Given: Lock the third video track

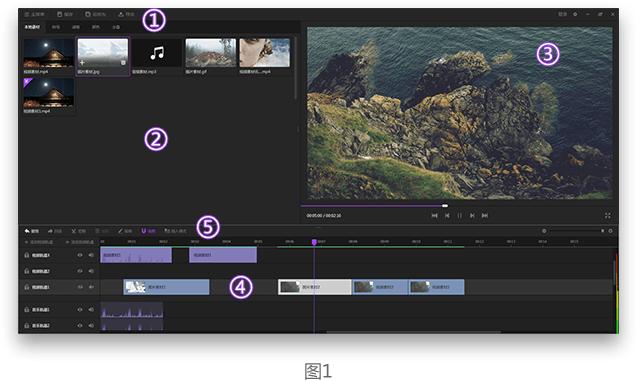Looking at the screenshot, I should point(27,287).
